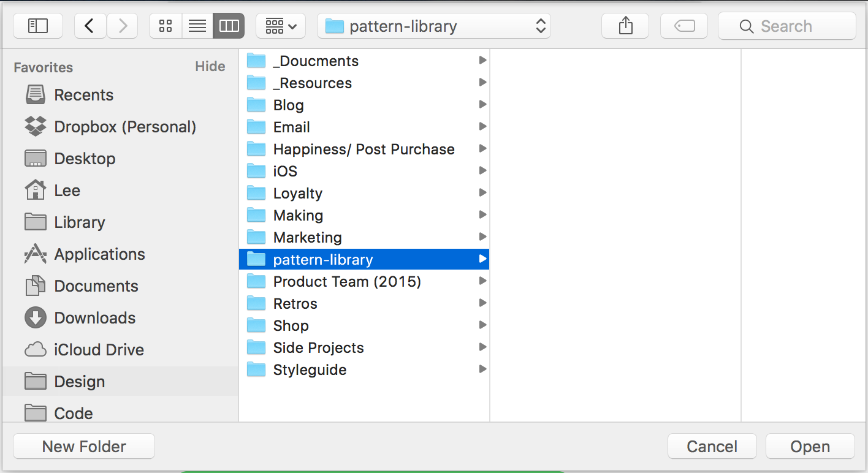Select the Design sidebar entry

[x=80, y=381]
